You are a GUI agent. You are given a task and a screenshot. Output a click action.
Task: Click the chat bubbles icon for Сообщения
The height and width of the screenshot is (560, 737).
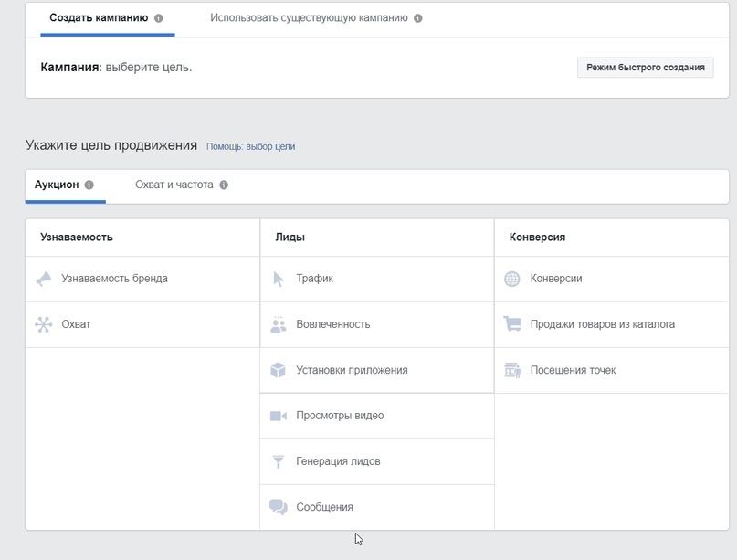tap(279, 507)
